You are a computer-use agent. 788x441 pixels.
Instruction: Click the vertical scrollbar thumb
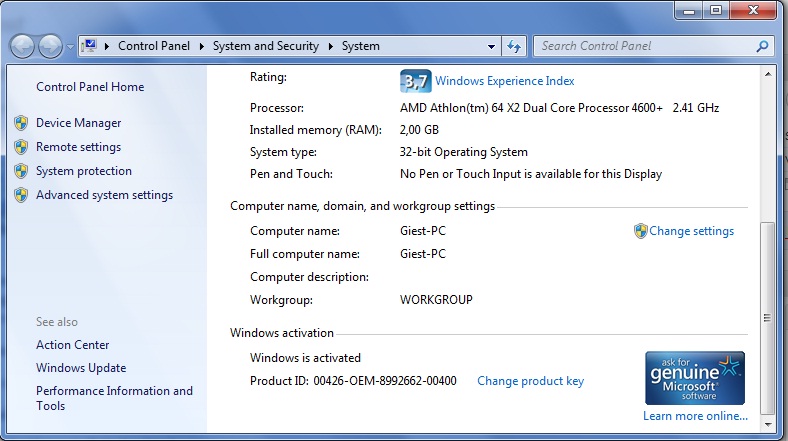pyautogui.click(x=767, y=318)
